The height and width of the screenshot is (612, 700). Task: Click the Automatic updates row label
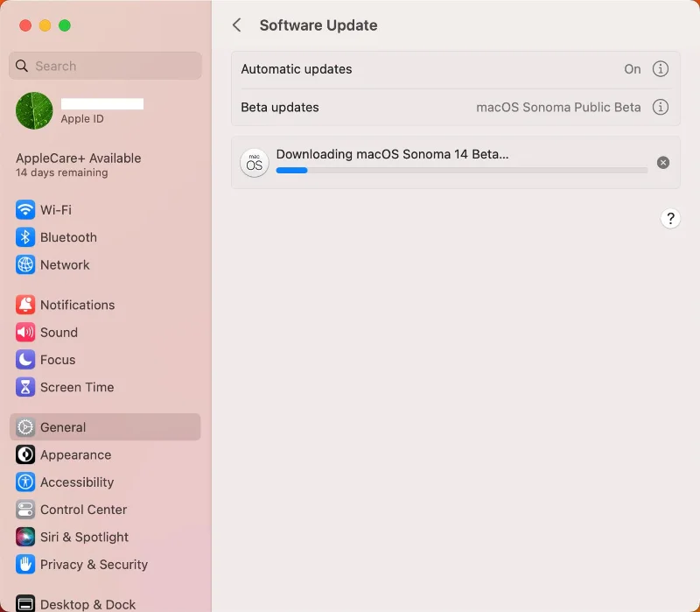coord(297,69)
